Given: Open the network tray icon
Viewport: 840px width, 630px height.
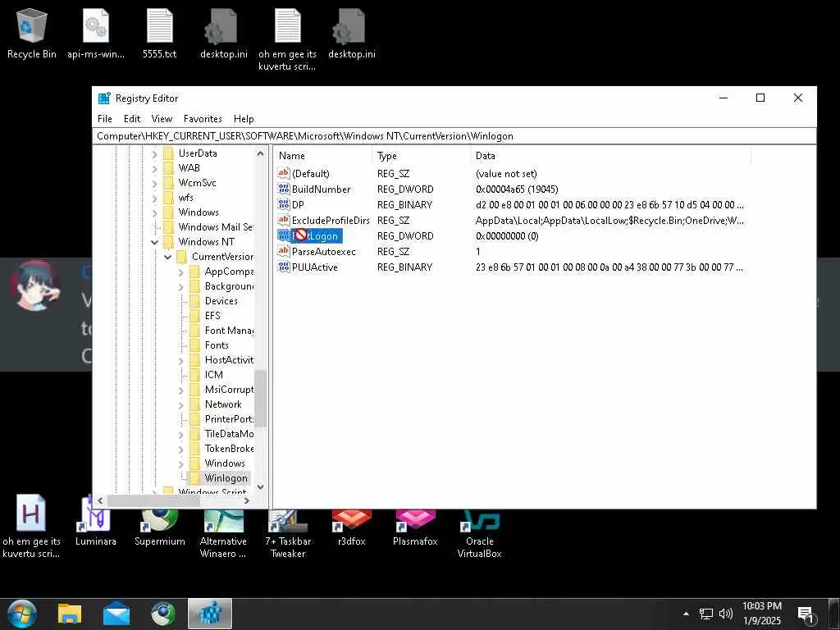Looking at the screenshot, I should (x=706, y=614).
